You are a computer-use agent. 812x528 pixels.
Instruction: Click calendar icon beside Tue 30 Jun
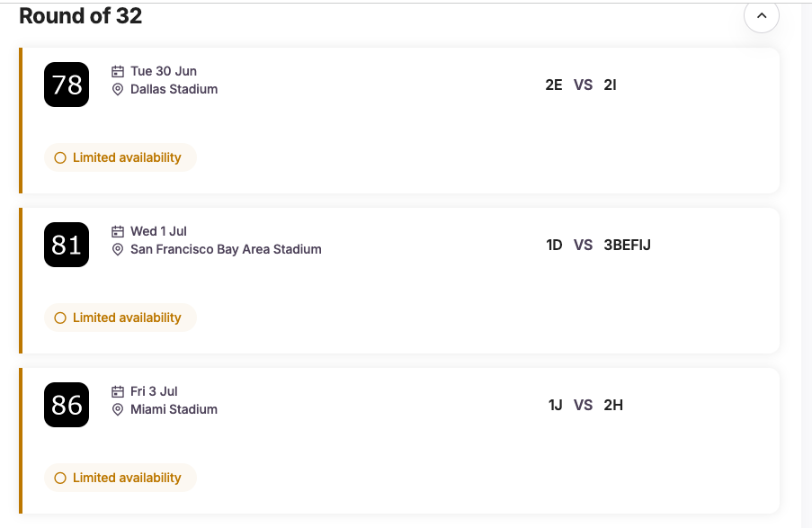point(118,71)
